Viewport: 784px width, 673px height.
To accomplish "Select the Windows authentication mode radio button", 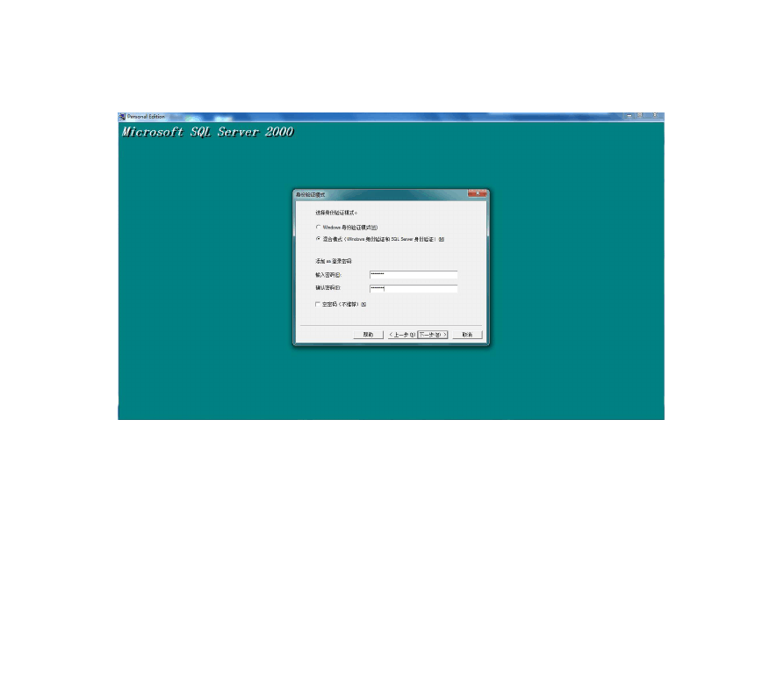I will pos(318,228).
